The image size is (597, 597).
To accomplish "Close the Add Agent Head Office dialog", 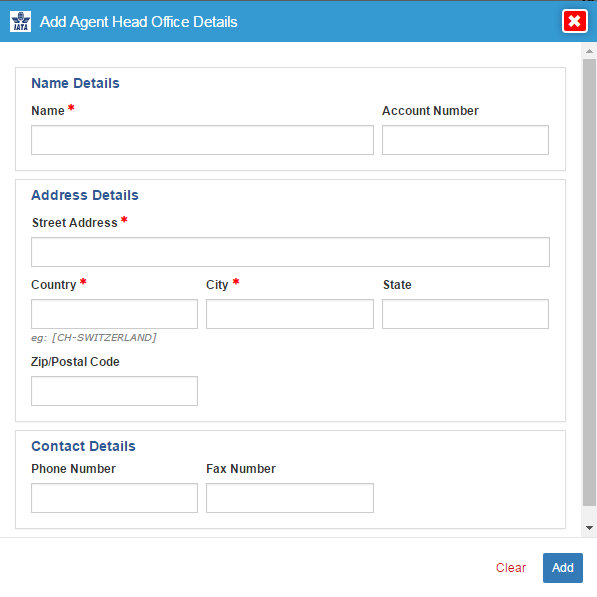I will tap(575, 21).
